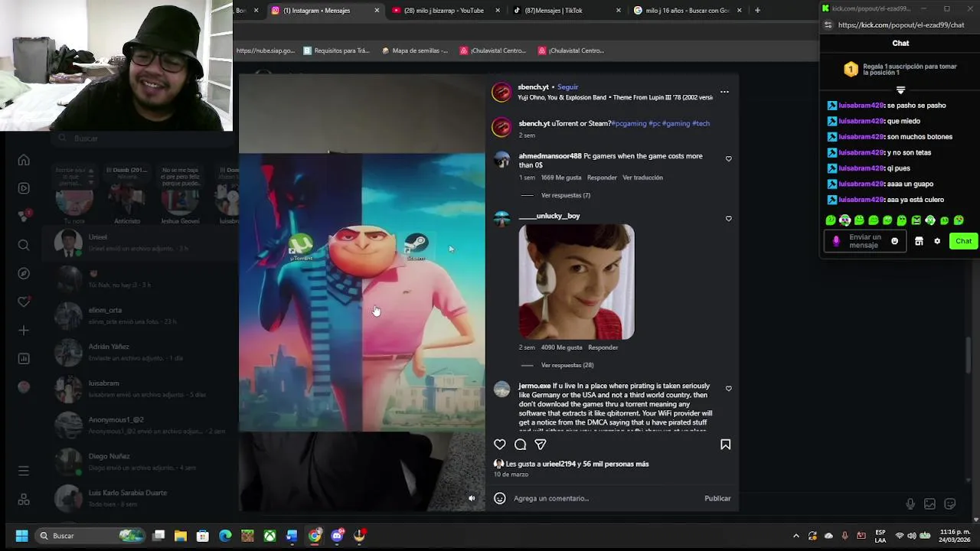Open the 'Más' hamburger menu in the sidebar
The width and height of the screenshot is (980, 551).
point(24,471)
